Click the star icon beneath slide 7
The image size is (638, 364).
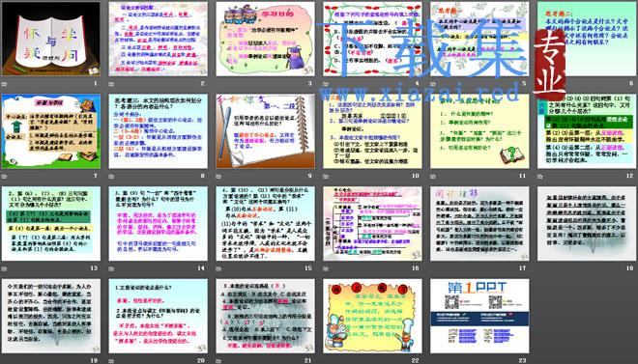pyautogui.click(x=5, y=176)
